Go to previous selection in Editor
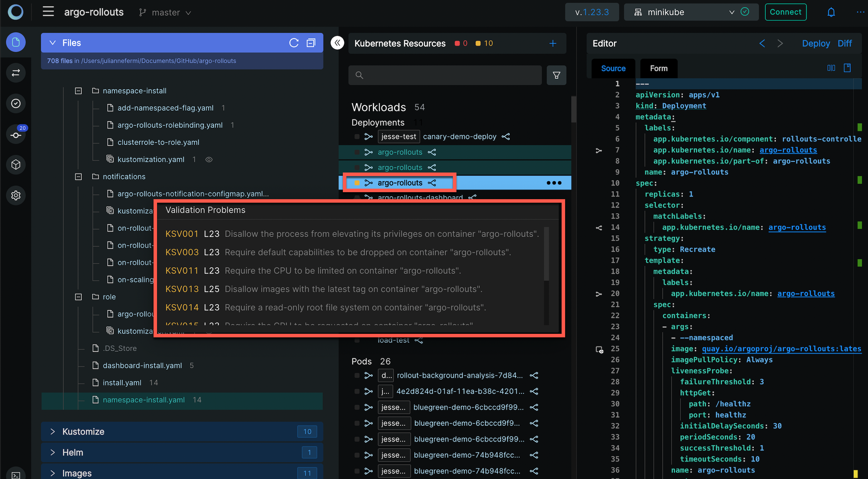The height and width of the screenshot is (479, 868). tap(762, 43)
